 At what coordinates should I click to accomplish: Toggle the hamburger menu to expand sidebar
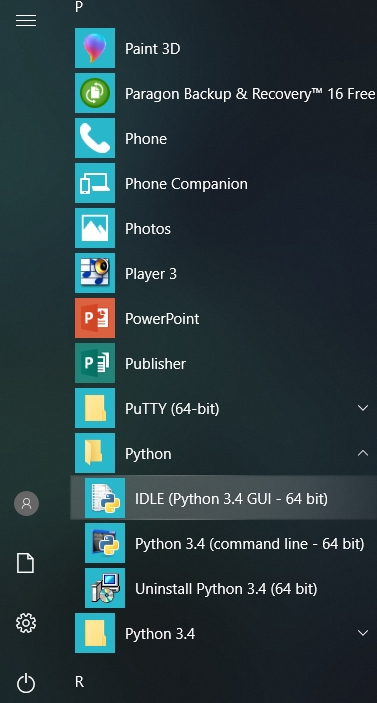(x=26, y=20)
